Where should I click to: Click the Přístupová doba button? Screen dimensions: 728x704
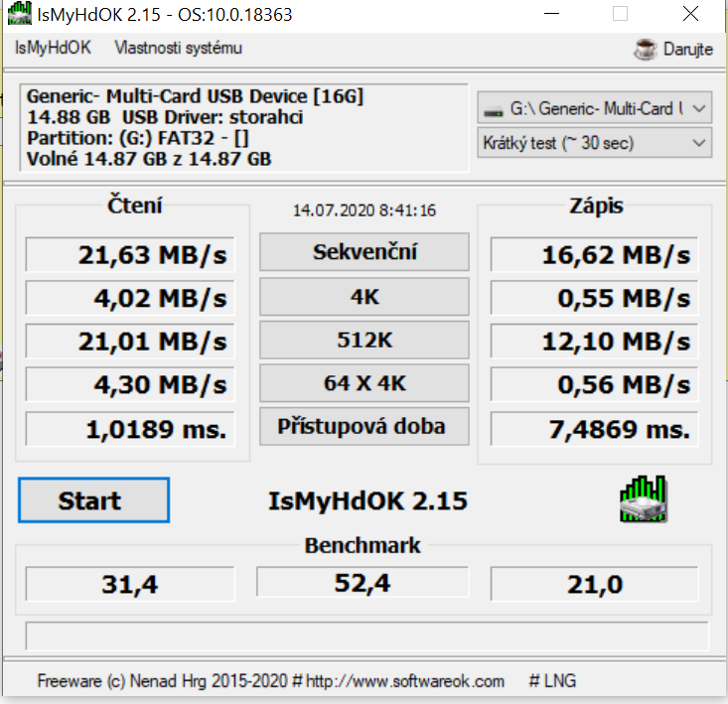point(364,427)
